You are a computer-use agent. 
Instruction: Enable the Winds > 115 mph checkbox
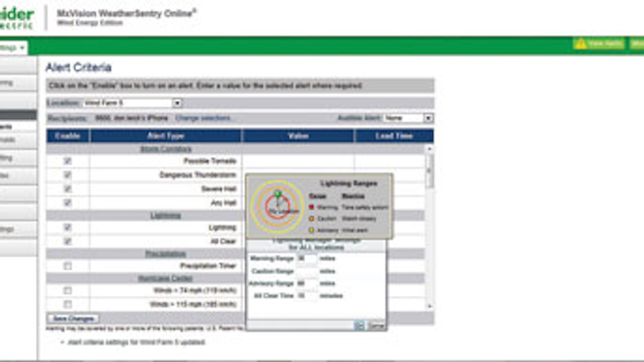(68, 304)
